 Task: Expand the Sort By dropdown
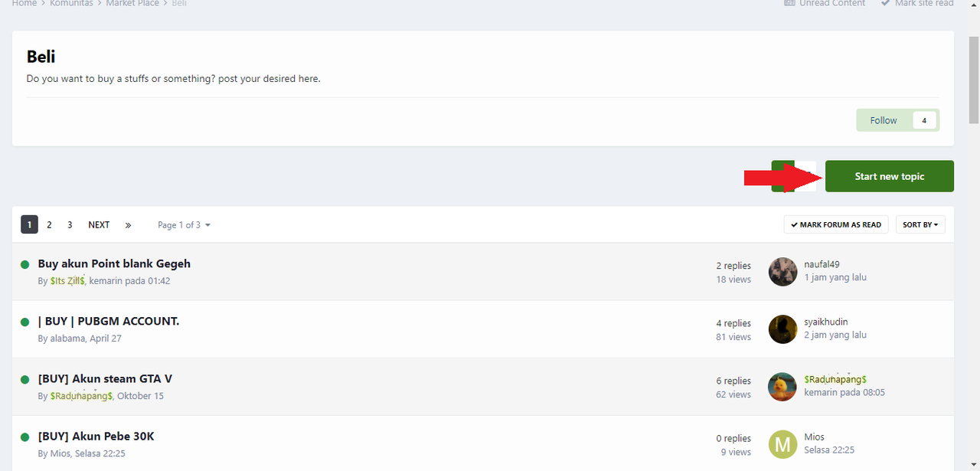coord(920,224)
